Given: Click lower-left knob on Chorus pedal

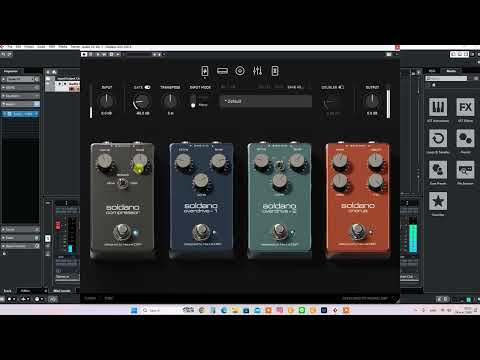Looking at the screenshot, I should tap(340, 181).
